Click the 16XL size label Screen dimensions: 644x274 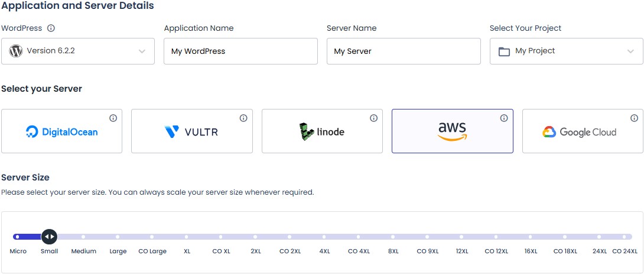[531, 251]
